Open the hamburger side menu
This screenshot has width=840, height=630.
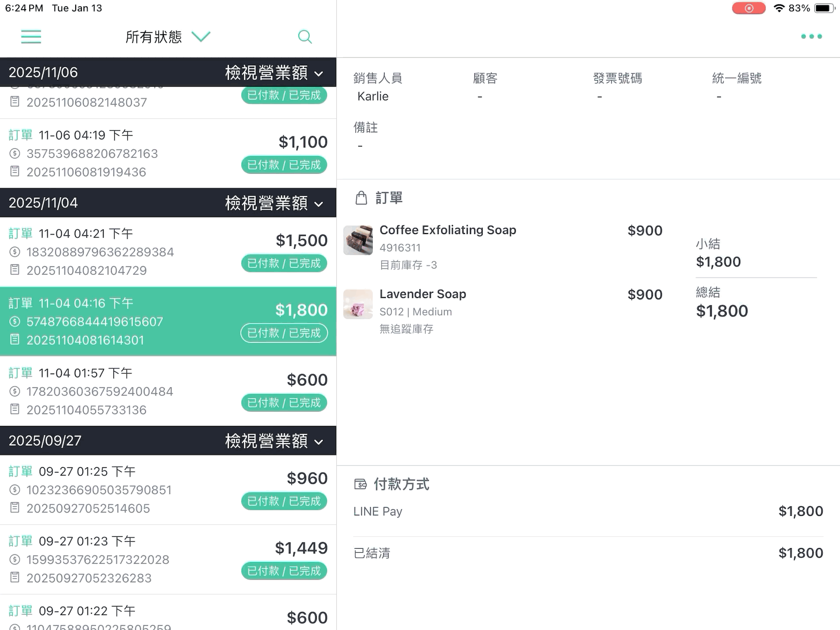[x=31, y=37]
